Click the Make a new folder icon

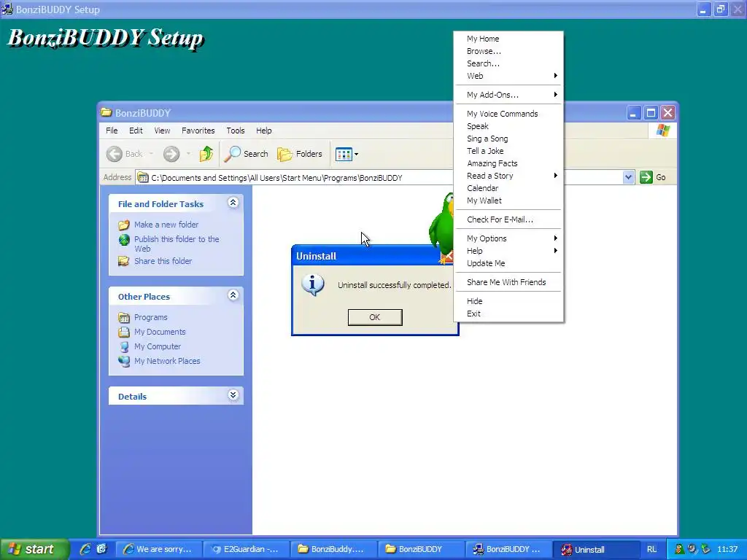coord(124,225)
